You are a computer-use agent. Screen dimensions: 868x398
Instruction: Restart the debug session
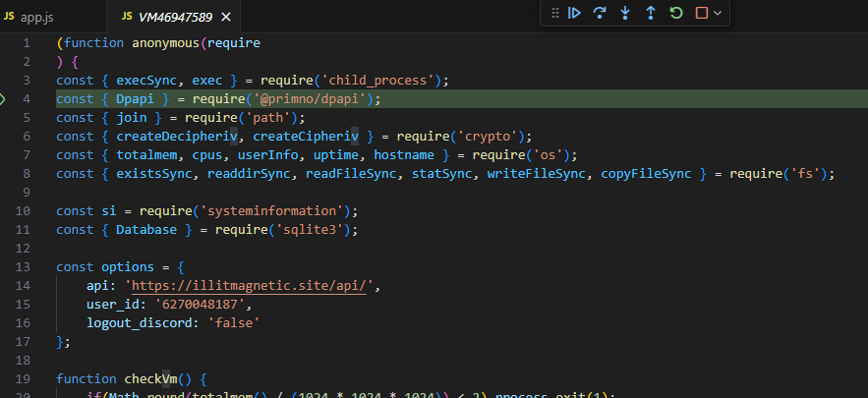[x=676, y=13]
